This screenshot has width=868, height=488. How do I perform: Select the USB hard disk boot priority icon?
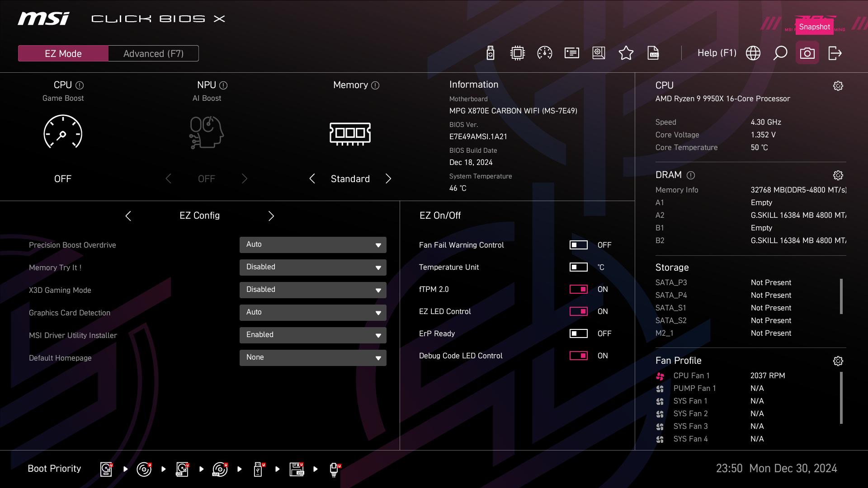[182, 469]
